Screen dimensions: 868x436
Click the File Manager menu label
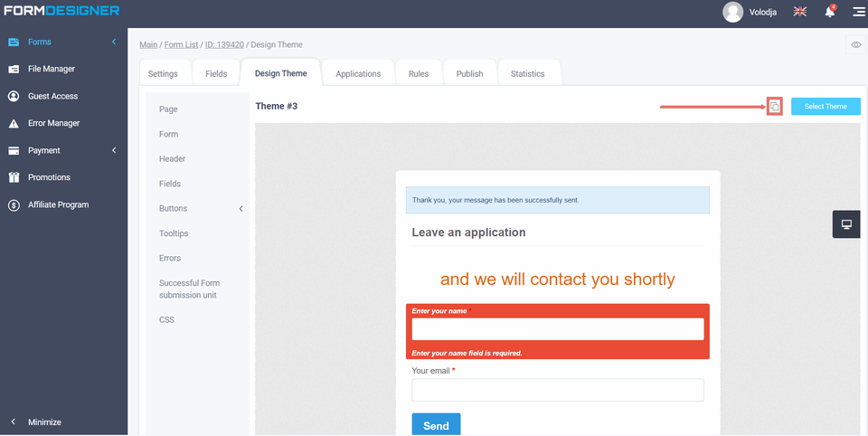point(52,70)
